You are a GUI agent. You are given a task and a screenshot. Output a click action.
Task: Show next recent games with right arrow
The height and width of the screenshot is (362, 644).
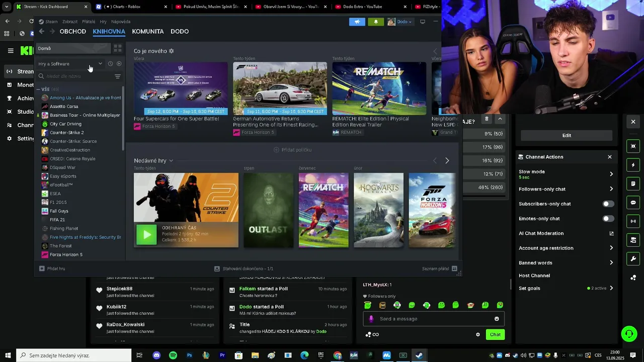pyautogui.click(x=447, y=161)
